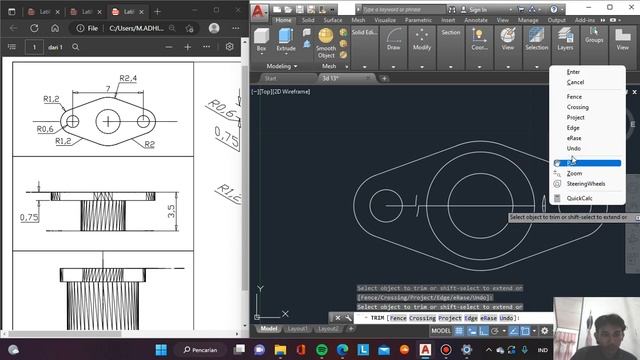Click Edge option in TRIM command line
This screenshot has height=360, width=640.
tap(471, 318)
